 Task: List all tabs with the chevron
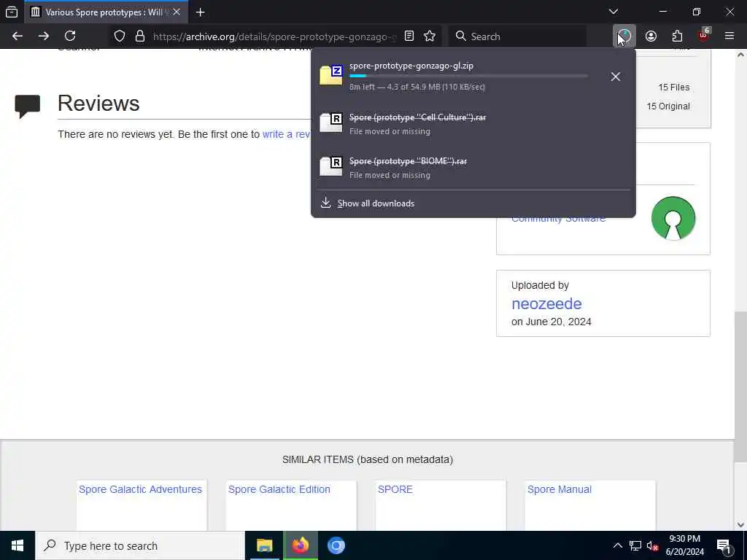click(614, 12)
